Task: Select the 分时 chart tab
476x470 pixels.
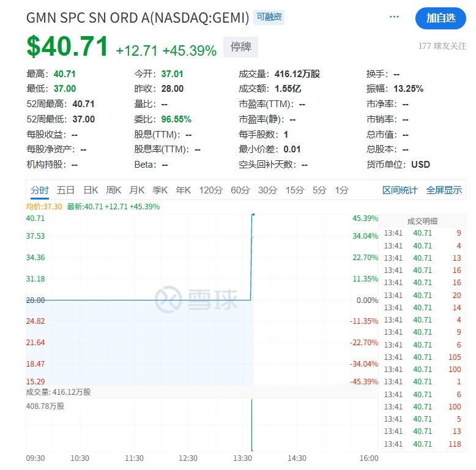Action: [40, 190]
